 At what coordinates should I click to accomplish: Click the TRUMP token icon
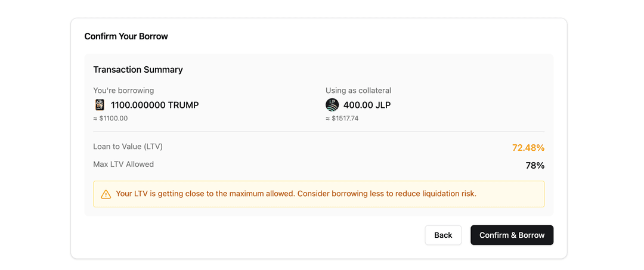coord(100,105)
